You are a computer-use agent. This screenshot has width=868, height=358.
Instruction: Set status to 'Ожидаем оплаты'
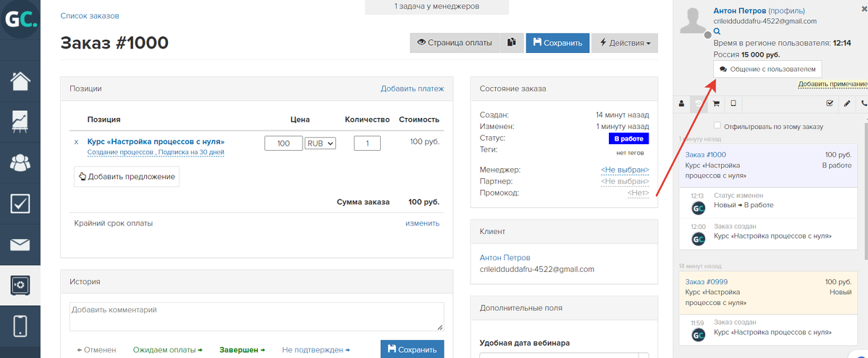[168, 350]
